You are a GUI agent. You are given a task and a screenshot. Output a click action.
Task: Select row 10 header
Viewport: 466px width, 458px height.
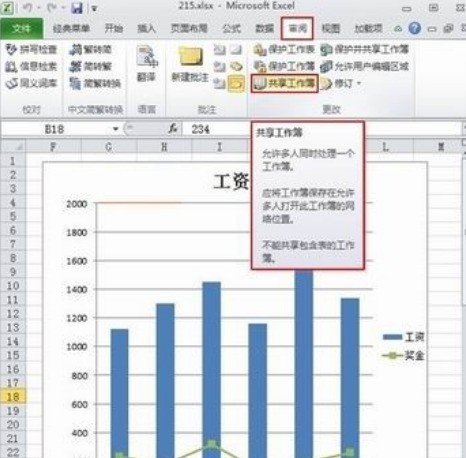click(x=13, y=286)
